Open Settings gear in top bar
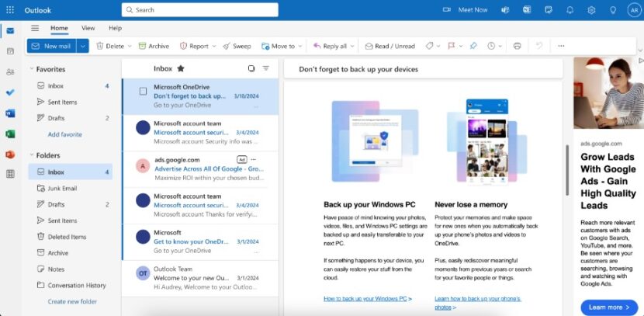Screen dimensions: 644x316 click(591, 9)
